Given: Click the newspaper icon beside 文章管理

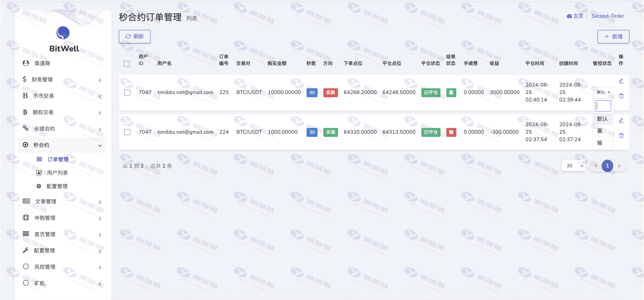Looking at the screenshot, I should click(26, 201).
